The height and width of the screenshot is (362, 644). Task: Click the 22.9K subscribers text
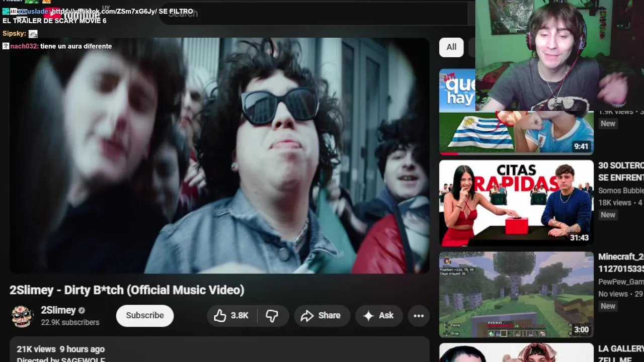coord(70,322)
